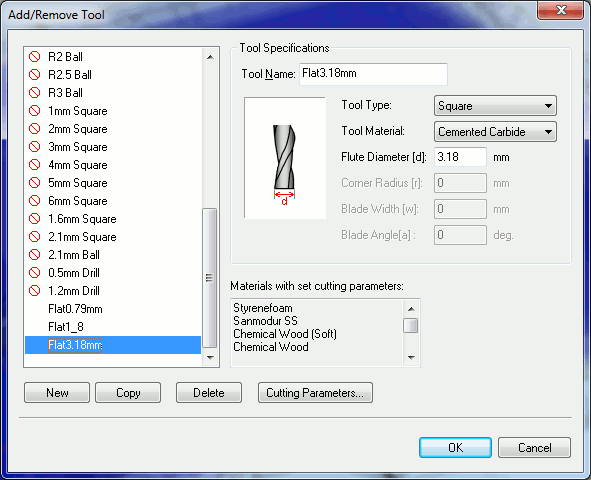Click tool list scroll up arrow
The height and width of the screenshot is (480, 591).
click(210, 57)
